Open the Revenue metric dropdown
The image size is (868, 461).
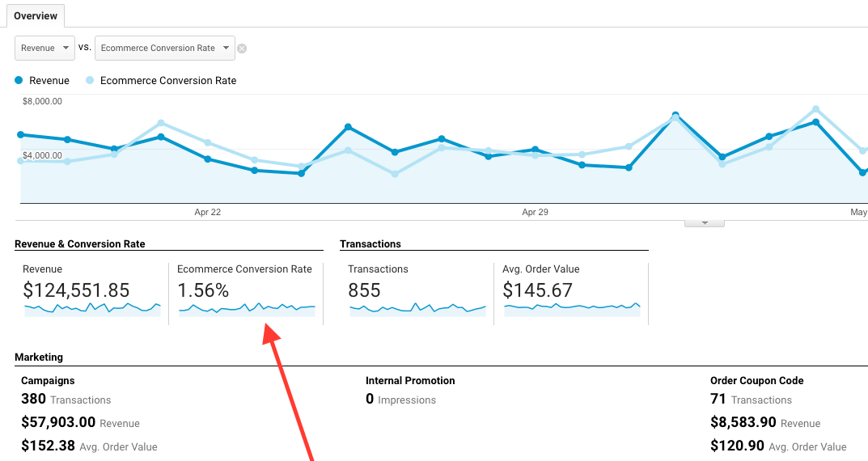(x=45, y=48)
